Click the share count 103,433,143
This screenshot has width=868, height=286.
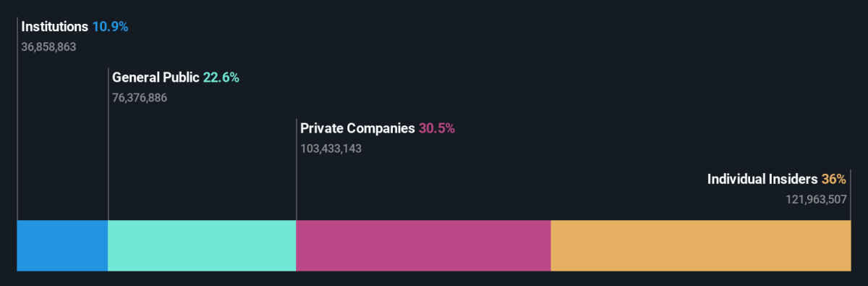(331, 148)
